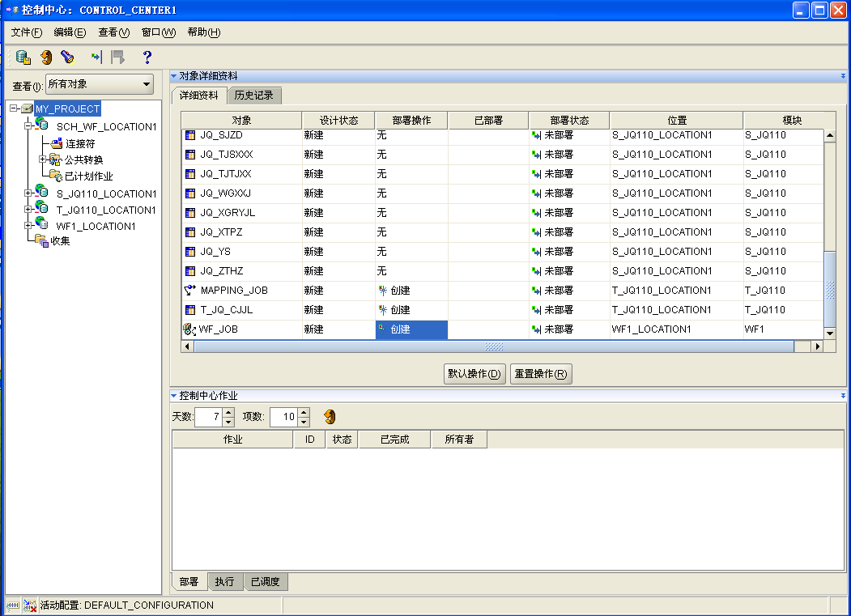Click the binary icon in the status bar
This screenshot has height=616, width=851.
click(x=13, y=605)
